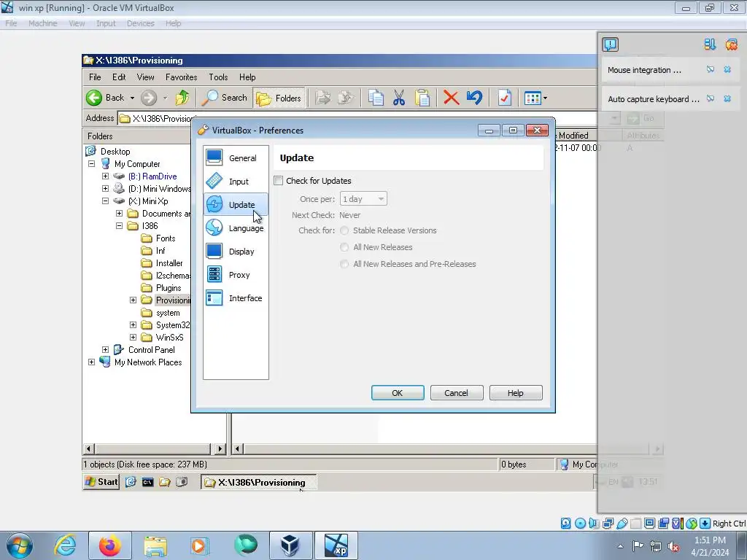Collapse the X: Mini Xp tree node
747x560 pixels.
coord(105,201)
